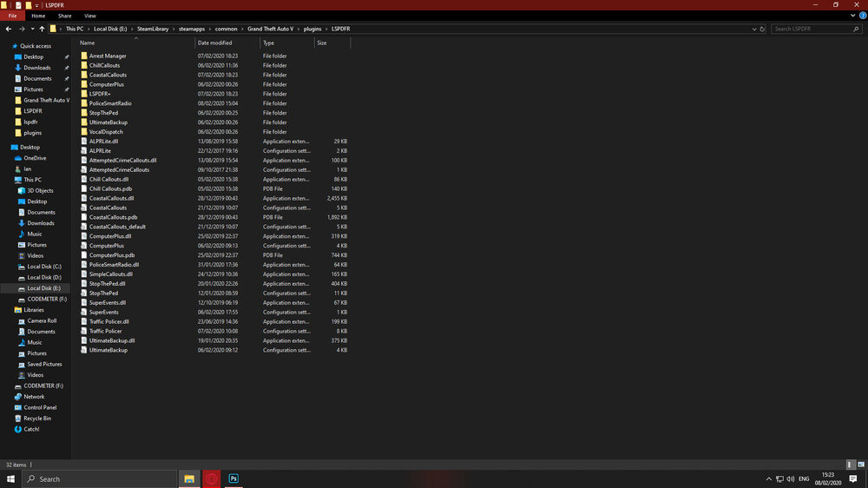The height and width of the screenshot is (488, 868).
Task: Switch to the View ribbon tab
Action: point(89,16)
